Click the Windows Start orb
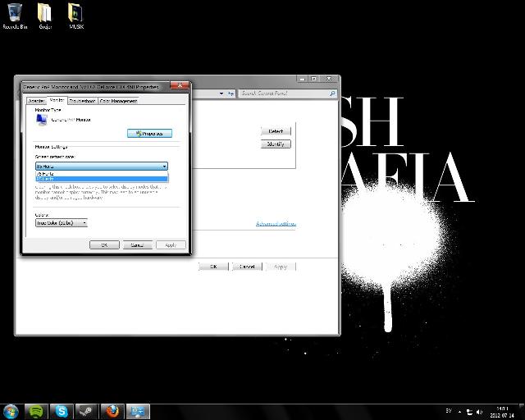Viewport: 525px width, 420px height. [11, 412]
